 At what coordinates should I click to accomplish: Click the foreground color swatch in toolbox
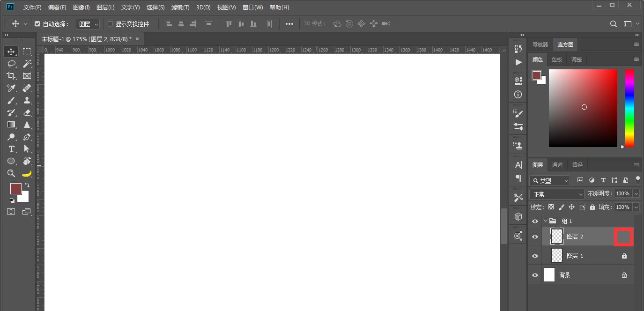(x=15, y=188)
